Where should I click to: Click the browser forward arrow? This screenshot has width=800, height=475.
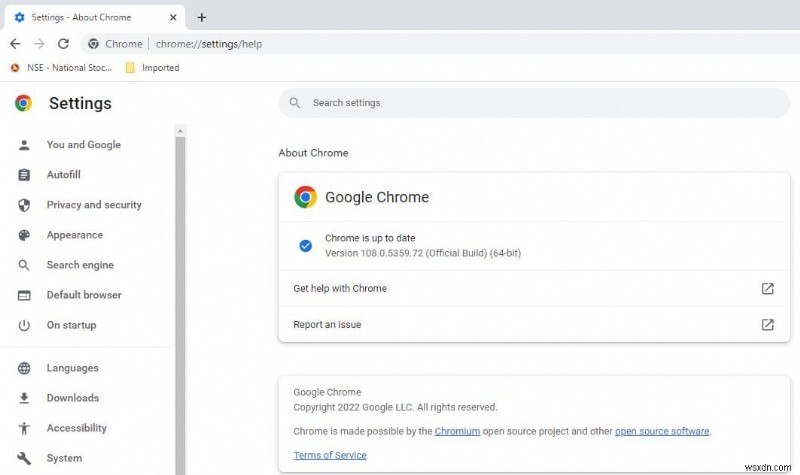(39, 44)
